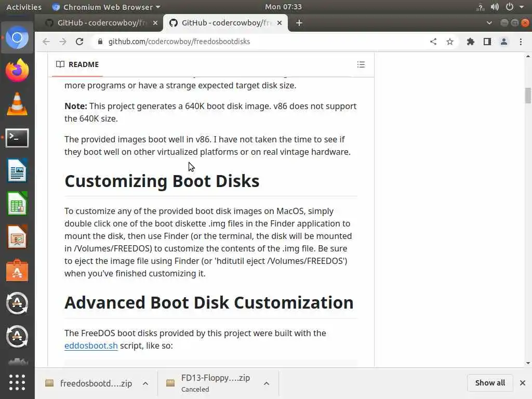Open the eddosboot.sh link

pyautogui.click(x=91, y=345)
